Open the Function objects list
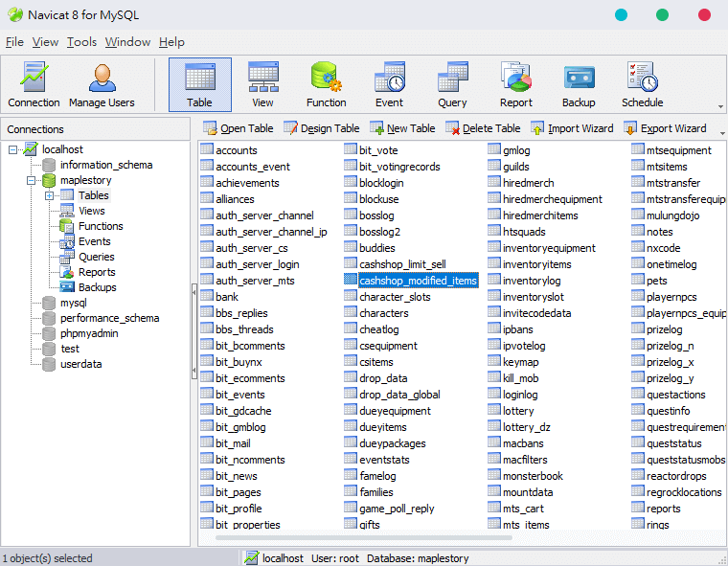This screenshot has width=728, height=566. click(x=326, y=85)
